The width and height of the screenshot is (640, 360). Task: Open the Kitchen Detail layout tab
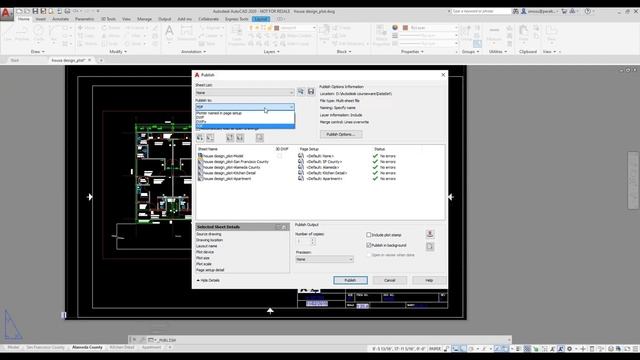pos(122,347)
